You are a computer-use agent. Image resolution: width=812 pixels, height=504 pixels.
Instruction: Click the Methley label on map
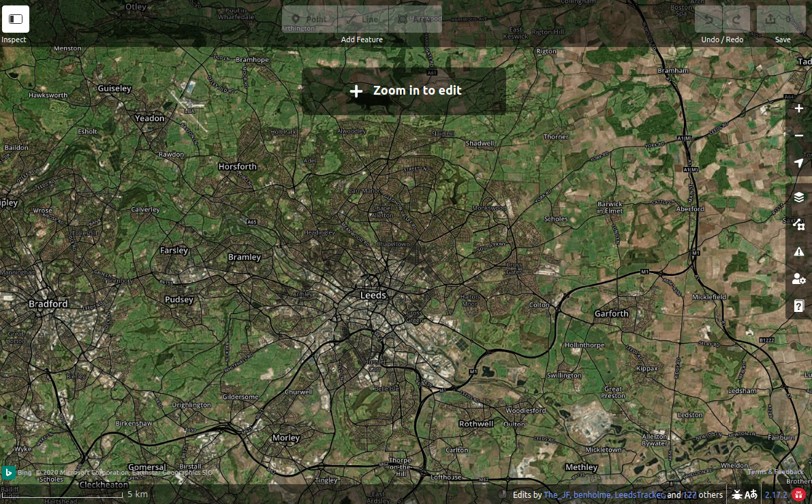click(582, 467)
